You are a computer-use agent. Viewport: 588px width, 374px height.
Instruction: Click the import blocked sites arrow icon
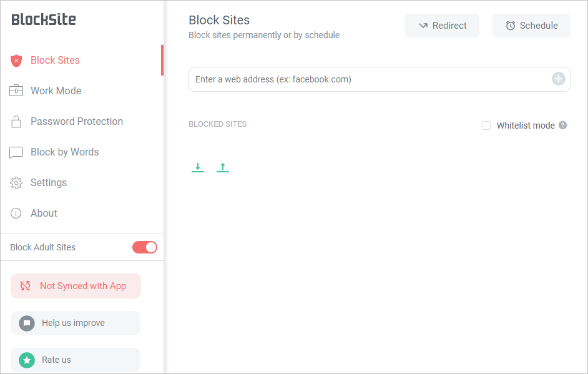(x=198, y=167)
